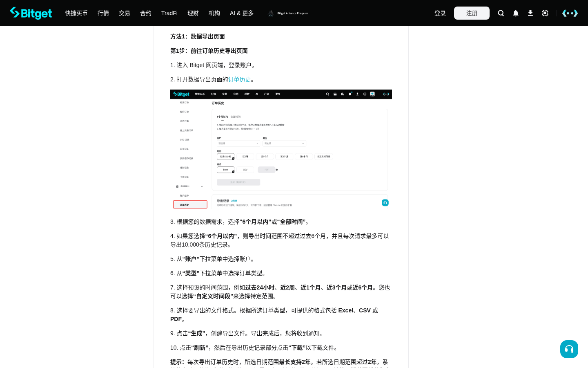
Task: Open the 快捷买币 menu
Action: pyautogui.click(x=76, y=13)
